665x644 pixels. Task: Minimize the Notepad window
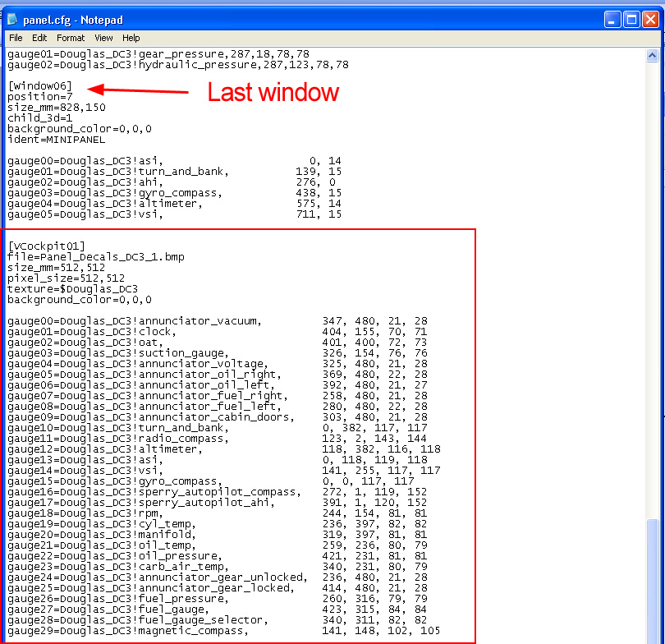coord(612,20)
